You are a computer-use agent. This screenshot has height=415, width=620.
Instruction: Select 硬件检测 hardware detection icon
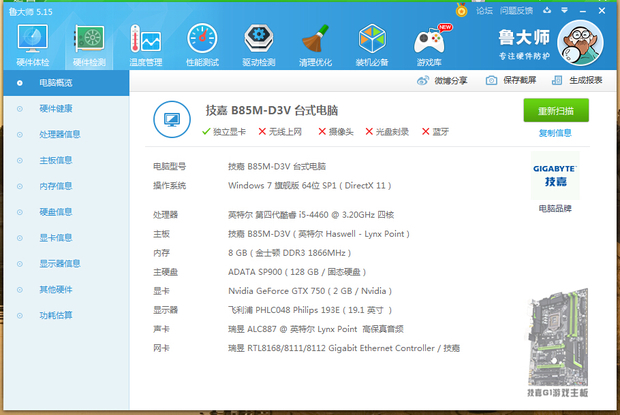89,45
